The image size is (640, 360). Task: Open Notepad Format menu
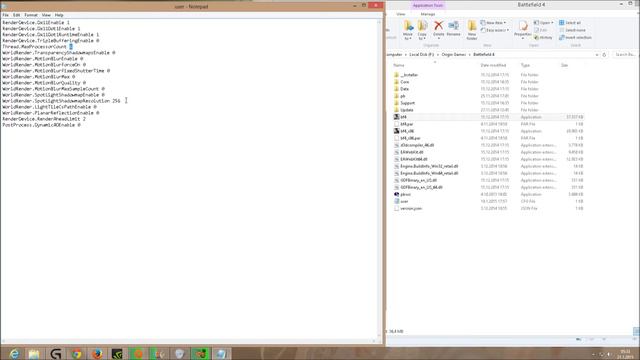(31, 15)
